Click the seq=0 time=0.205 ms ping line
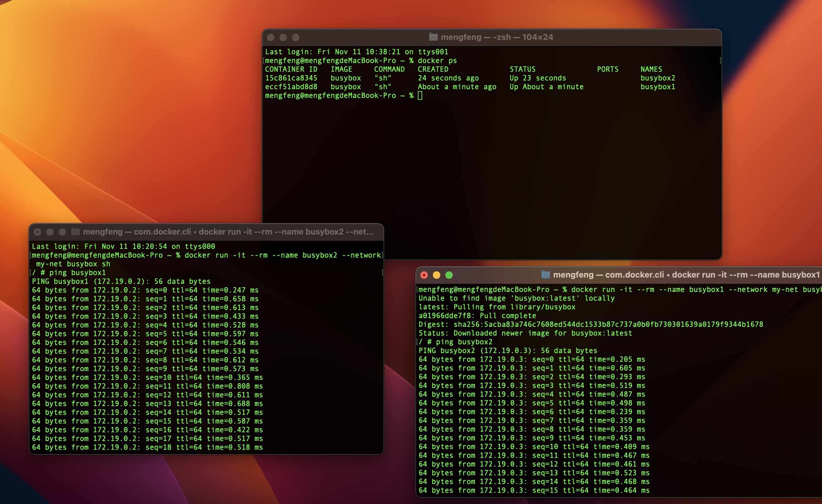Viewport: 822px width, 504px height. (532, 359)
